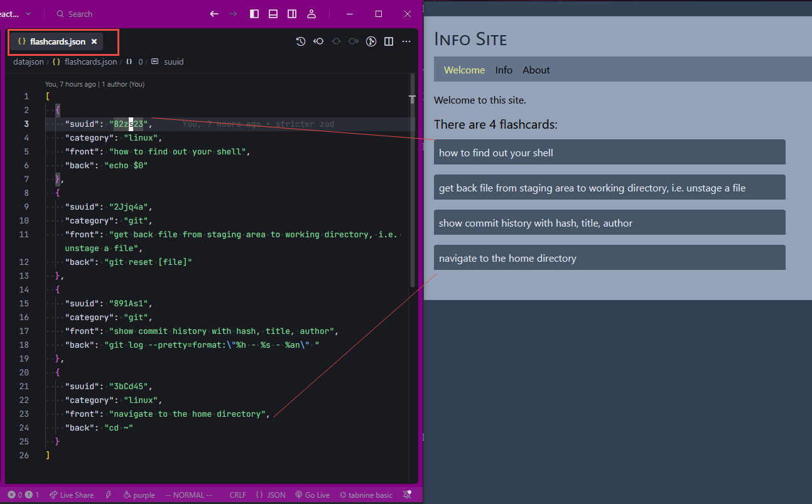Click the 0 array index breadcrumb
This screenshot has width=812, height=504.
coord(141,62)
